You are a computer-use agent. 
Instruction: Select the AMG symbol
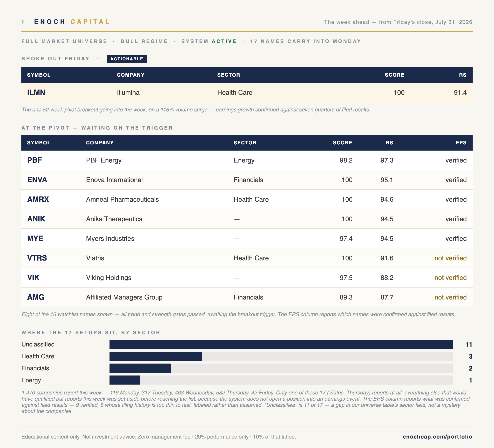pos(36,297)
